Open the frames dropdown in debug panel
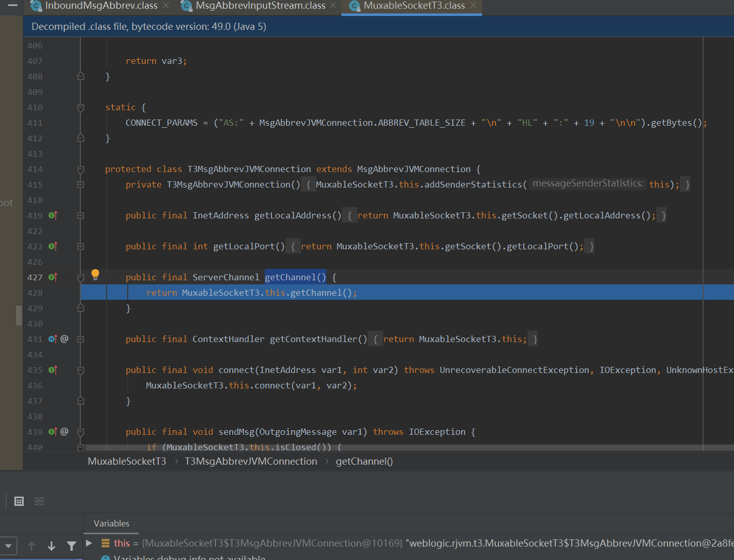This screenshot has width=734, height=560. (9, 546)
